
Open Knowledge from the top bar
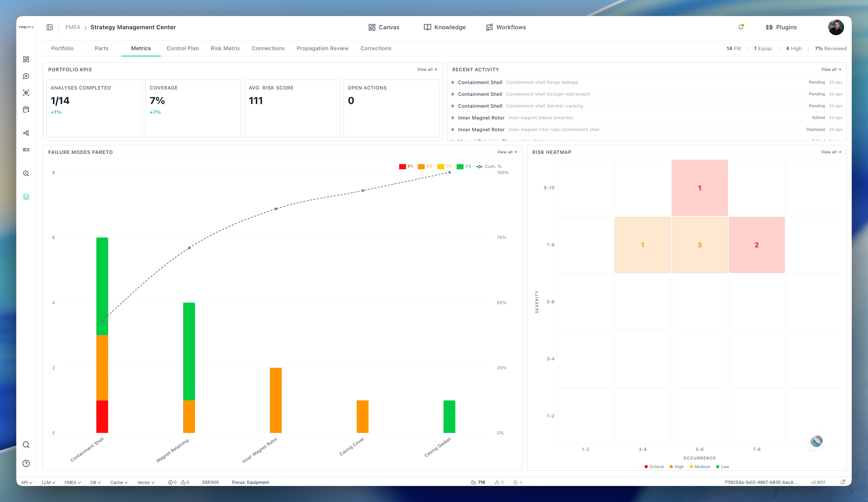pyautogui.click(x=444, y=27)
